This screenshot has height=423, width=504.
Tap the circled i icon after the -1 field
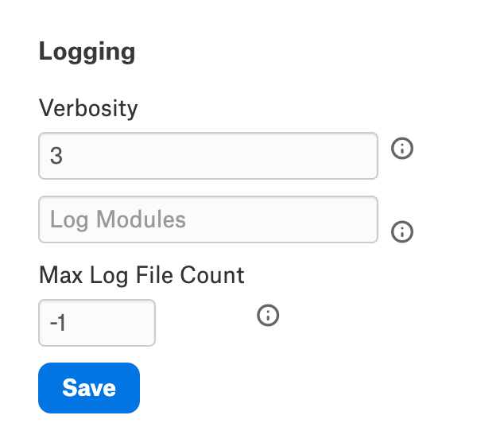pyautogui.click(x=268, y=315)
